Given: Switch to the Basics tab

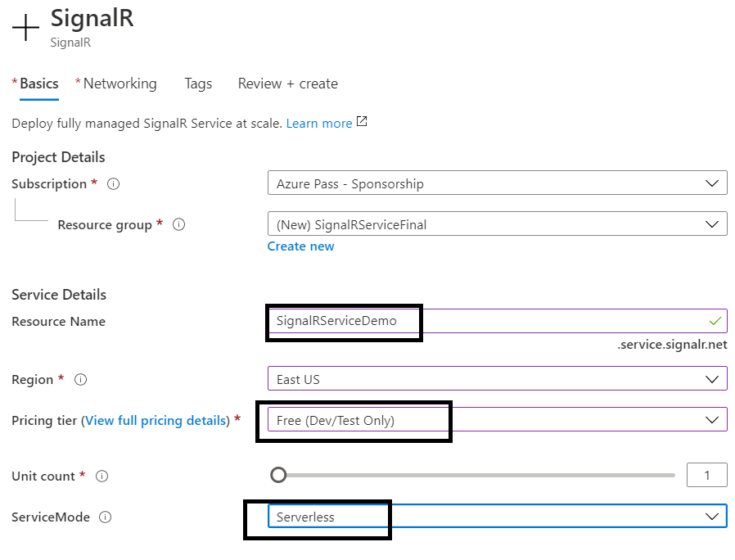Looking at the screenshot, I should pos(39,84).
